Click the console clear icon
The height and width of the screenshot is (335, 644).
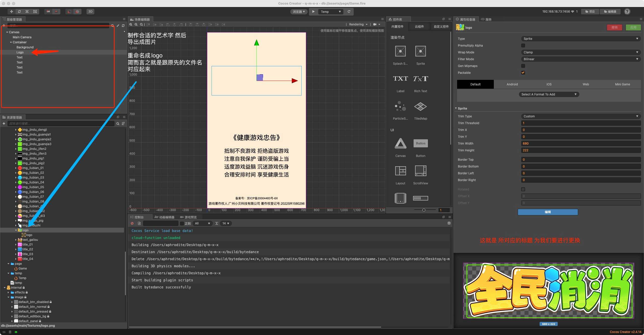pos(132,223)
